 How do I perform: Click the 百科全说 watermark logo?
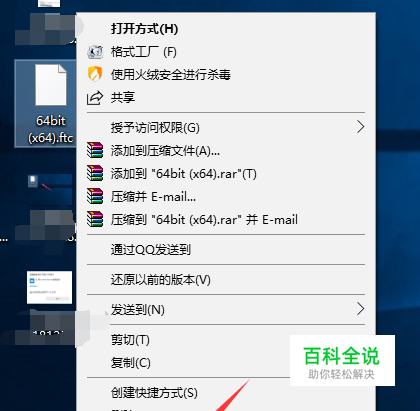[342, 361]
